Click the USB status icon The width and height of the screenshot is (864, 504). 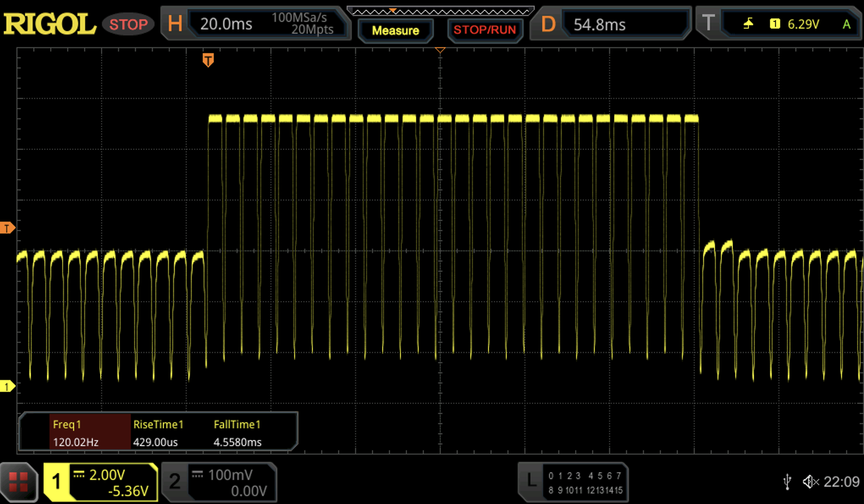(787, 482)
